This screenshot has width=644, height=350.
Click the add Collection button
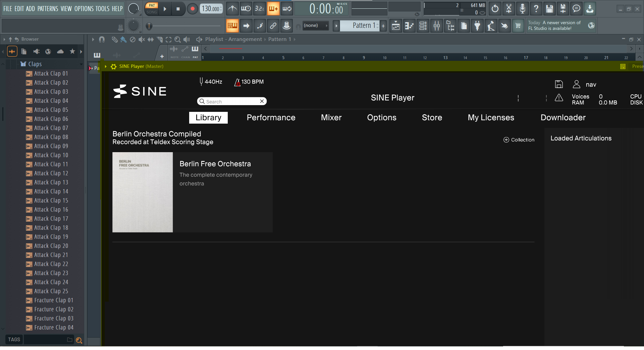click(519, 140)
